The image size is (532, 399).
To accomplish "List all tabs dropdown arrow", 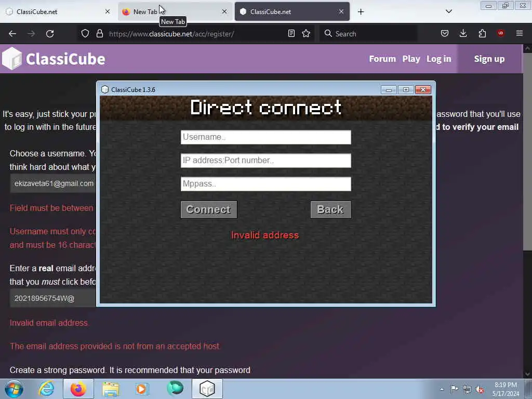I will click(x=448, y=11).
